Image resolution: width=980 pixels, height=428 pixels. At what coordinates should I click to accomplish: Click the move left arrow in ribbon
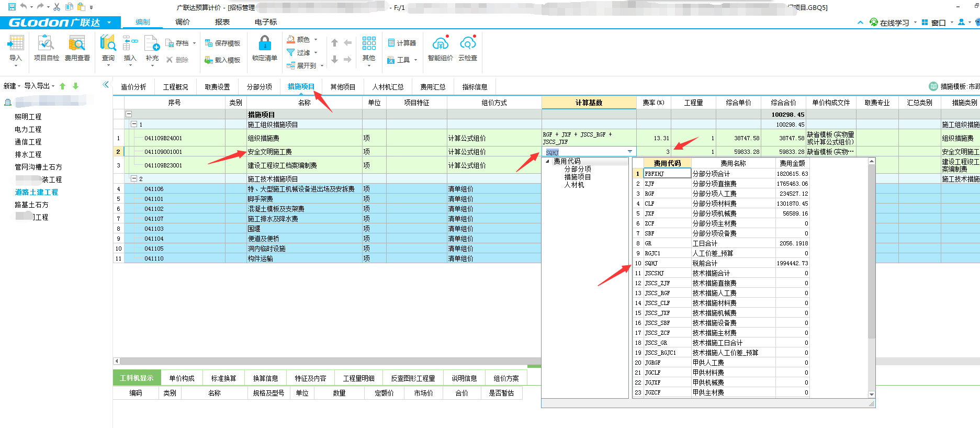coord(347,43)
